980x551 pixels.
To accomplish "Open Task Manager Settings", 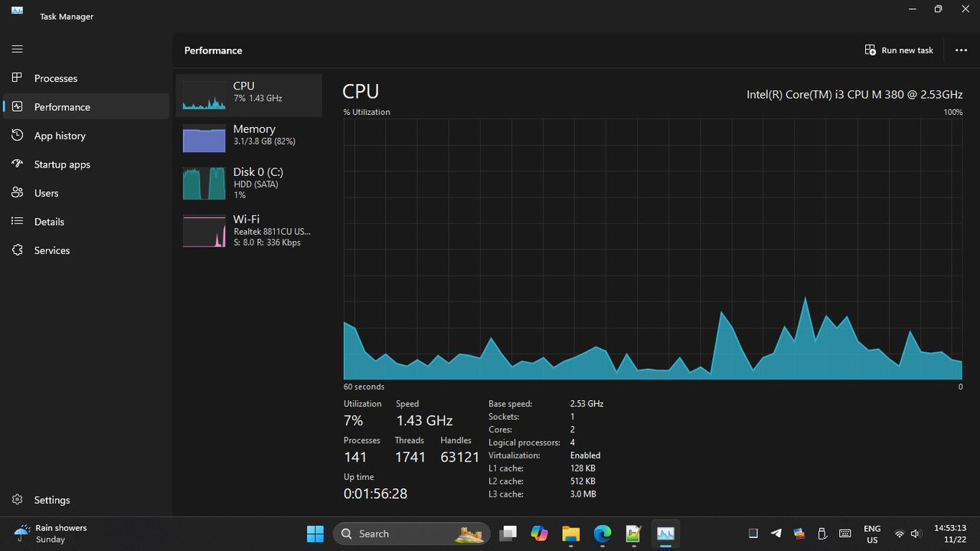I will [52, 500].
